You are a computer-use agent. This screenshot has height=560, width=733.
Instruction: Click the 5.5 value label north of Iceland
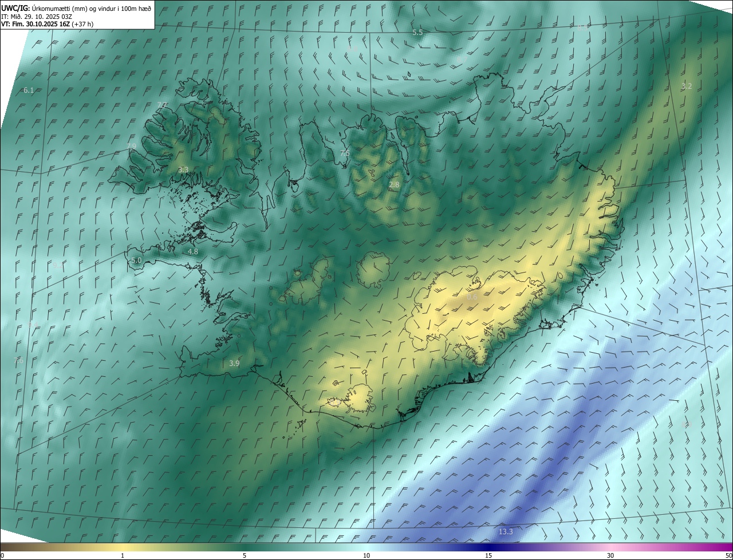click(x=417, y=33)
